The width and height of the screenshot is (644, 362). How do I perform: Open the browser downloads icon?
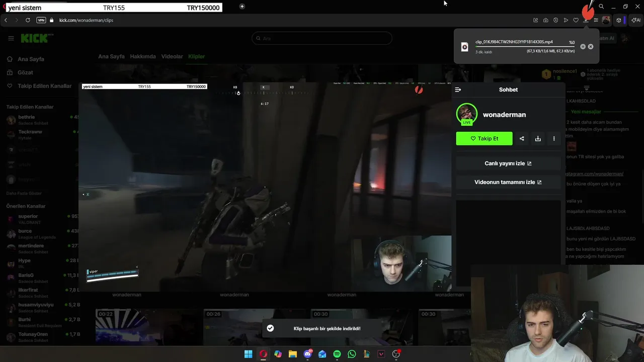[x=586, y=20]
